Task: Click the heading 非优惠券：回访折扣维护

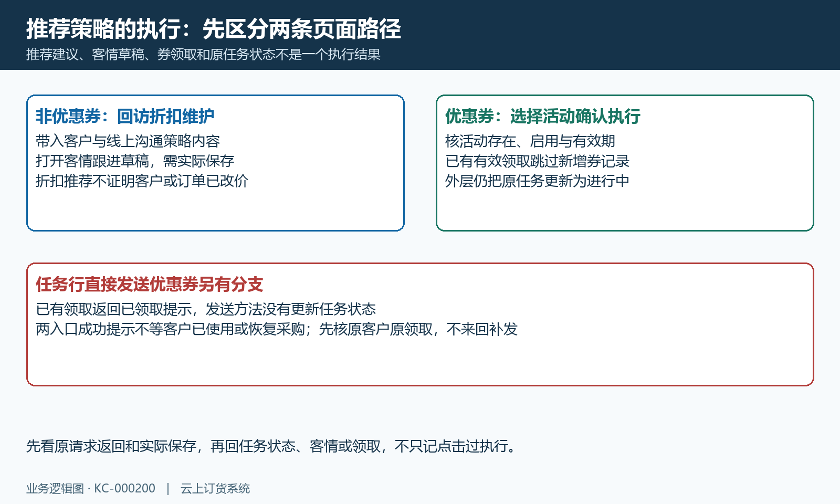Action: tap(125, 116)
